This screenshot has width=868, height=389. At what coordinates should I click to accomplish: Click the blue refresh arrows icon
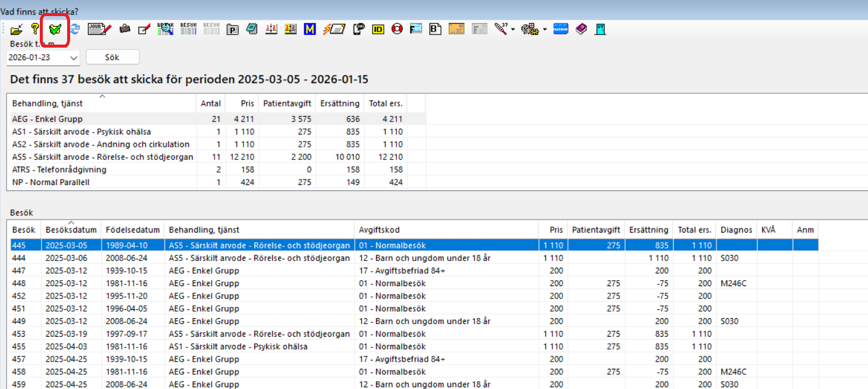tap(75, 29)
